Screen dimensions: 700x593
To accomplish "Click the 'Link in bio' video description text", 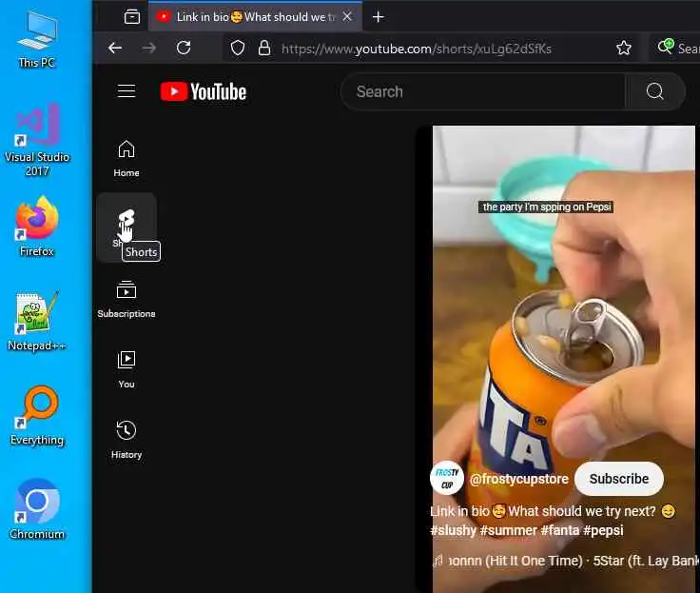I will coord(553,511).
